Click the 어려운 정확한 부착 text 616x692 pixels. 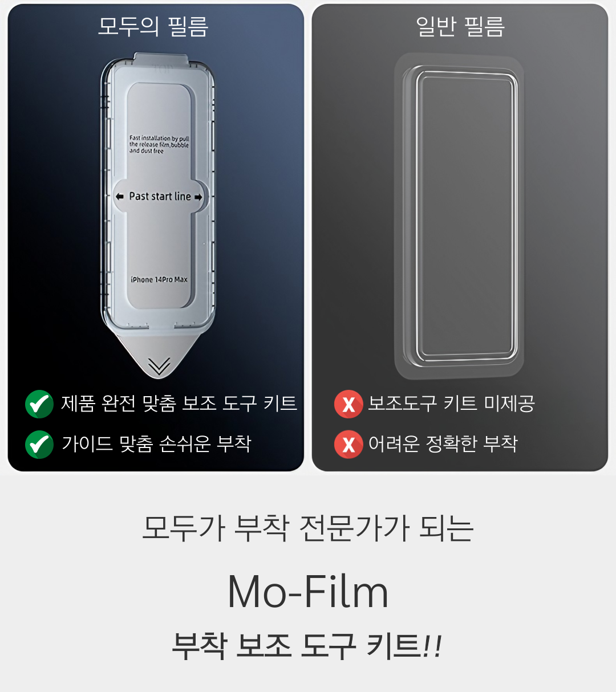pyautogui.click(x=443, y=443)
